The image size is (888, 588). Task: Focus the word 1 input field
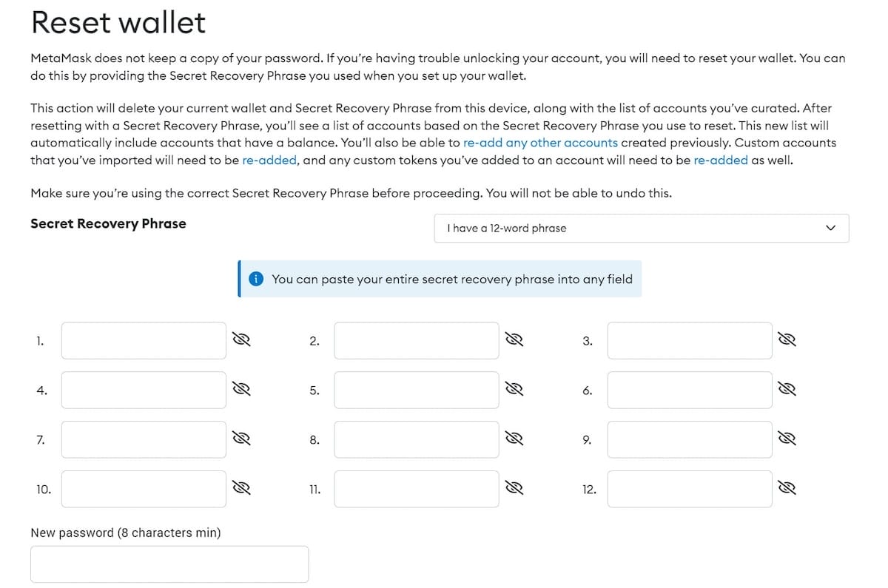tap(144, 340)
